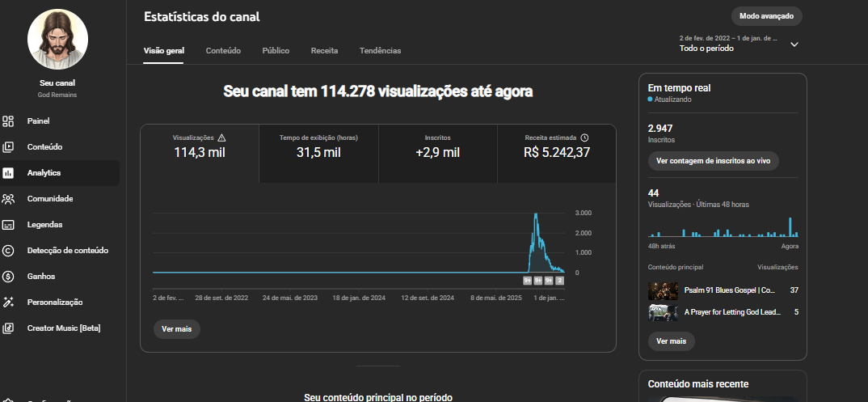The width and height of the screenshot is (868, 402).
Task: Click the warning triangle beside Visualizações
Action: coord(222,138)
